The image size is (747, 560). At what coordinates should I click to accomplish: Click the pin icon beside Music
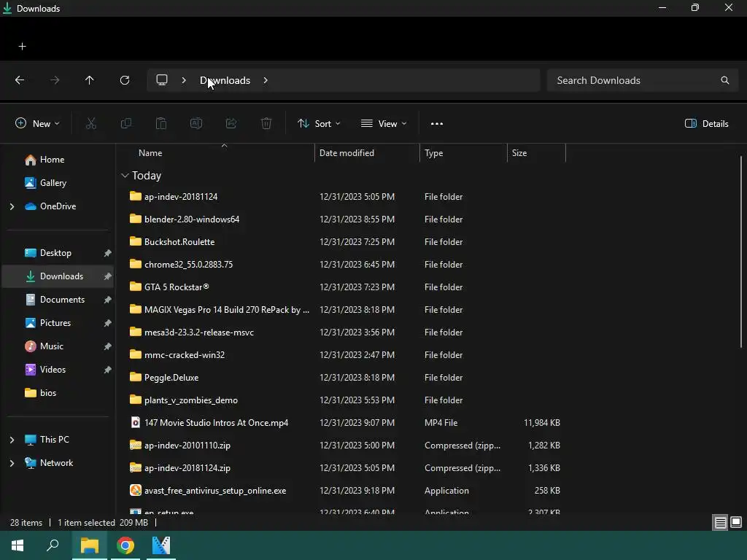[108, 346]
